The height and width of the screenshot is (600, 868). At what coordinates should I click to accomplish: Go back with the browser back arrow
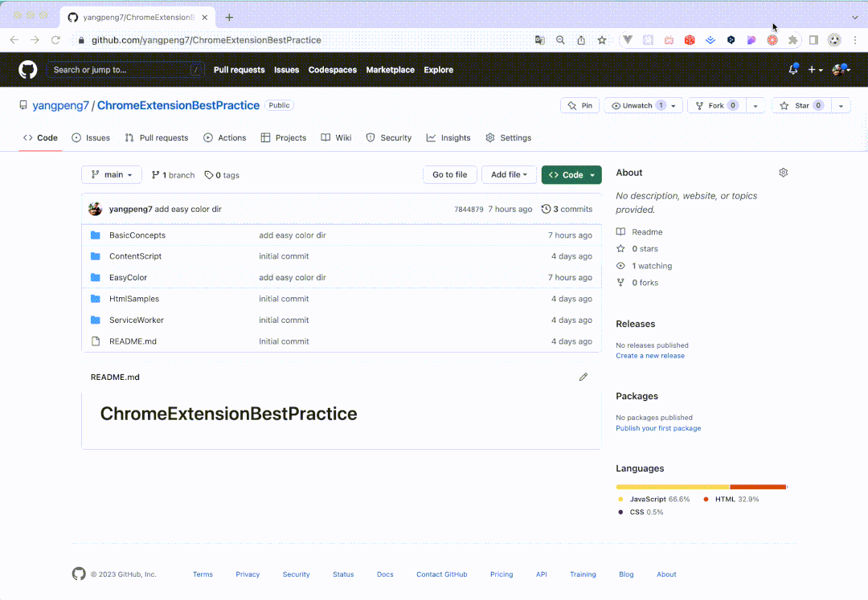click(14, 40)
